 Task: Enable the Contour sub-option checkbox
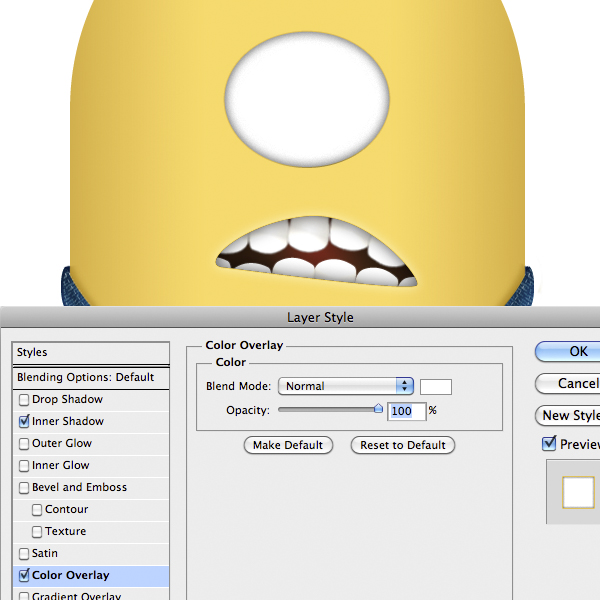click(x=37, y=510)
